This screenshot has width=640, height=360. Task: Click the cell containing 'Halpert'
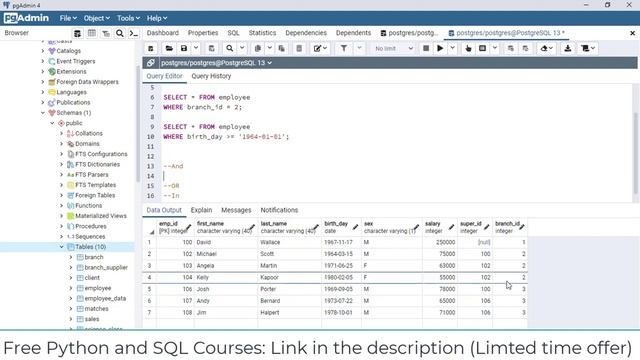click(x=289, y=313)
